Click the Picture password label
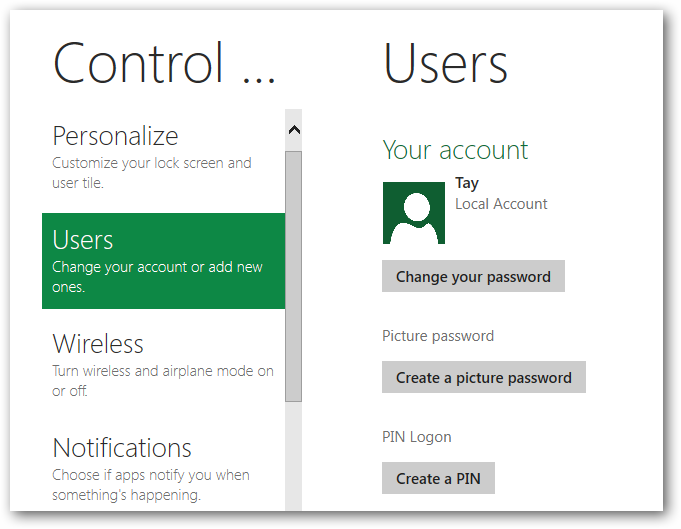Image resolution: width=681 pixels, height=529 pixels. point(438,336)
